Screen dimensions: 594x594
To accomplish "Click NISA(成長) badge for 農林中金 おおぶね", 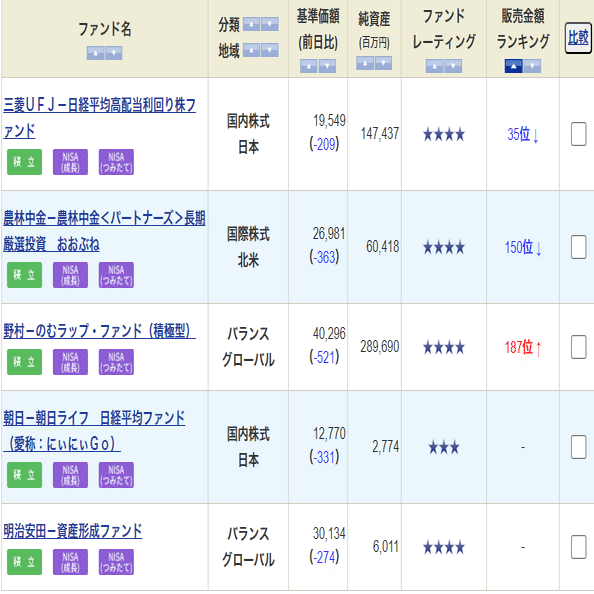I will [70, 275].
